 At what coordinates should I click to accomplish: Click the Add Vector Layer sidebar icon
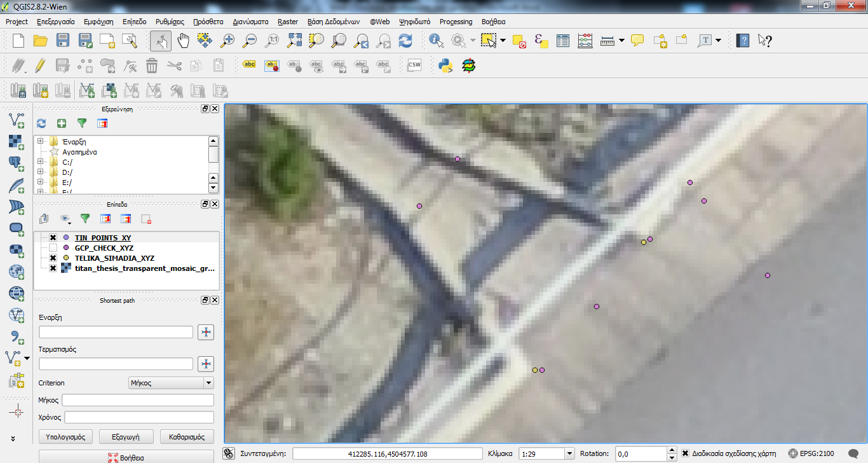pyautogui.click(x=17, y=119)
